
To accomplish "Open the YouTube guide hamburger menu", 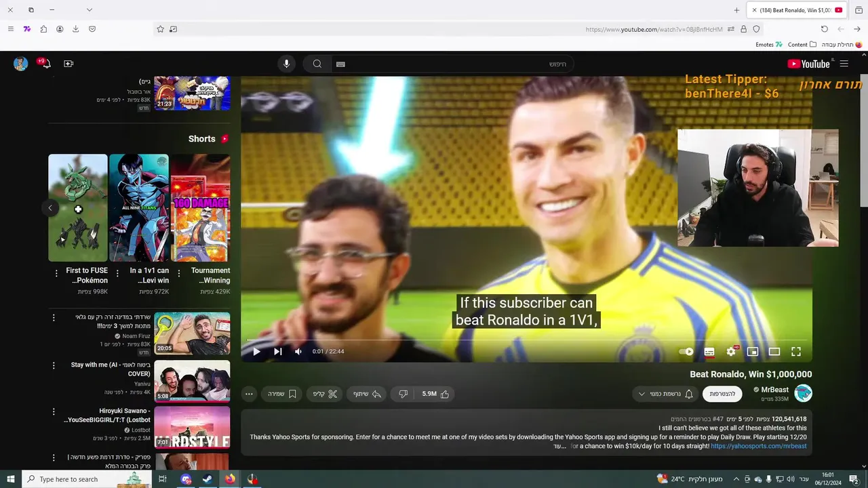I will point(844,64).
